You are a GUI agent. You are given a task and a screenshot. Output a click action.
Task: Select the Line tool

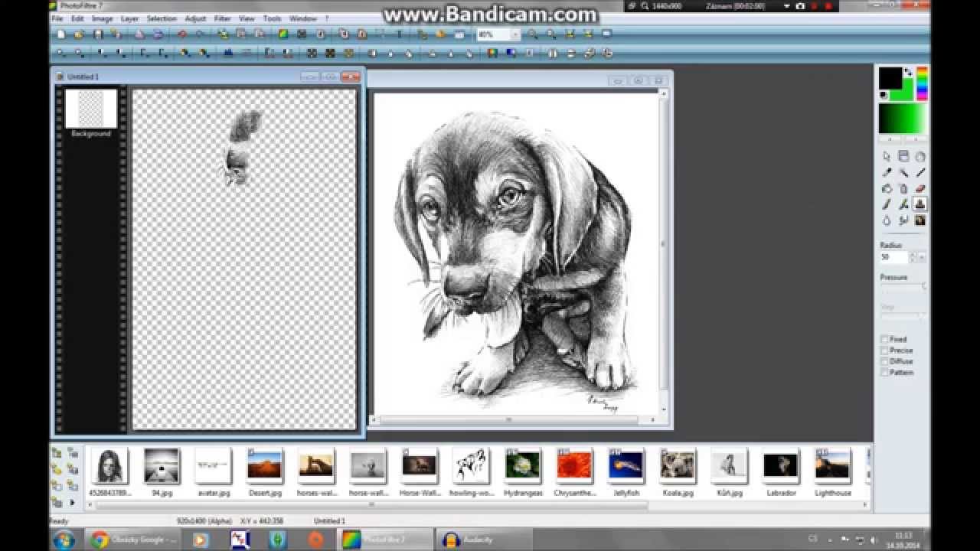click(920, 172)
